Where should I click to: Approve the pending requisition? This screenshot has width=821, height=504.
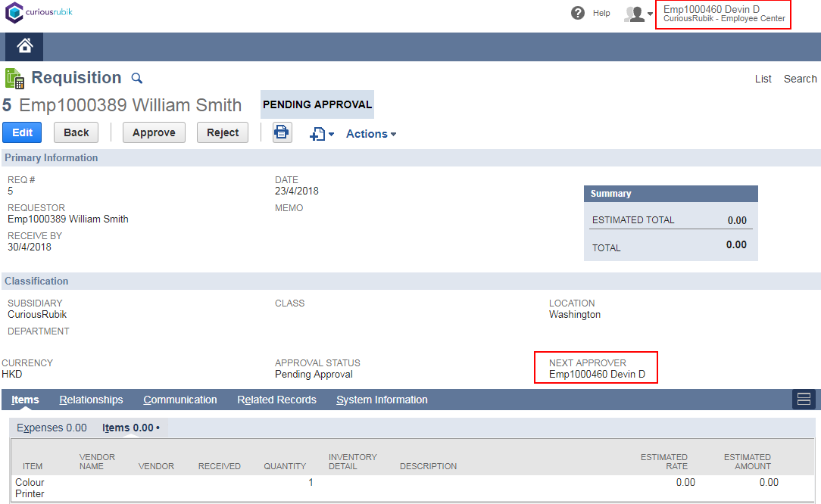(x=154, y=132)
